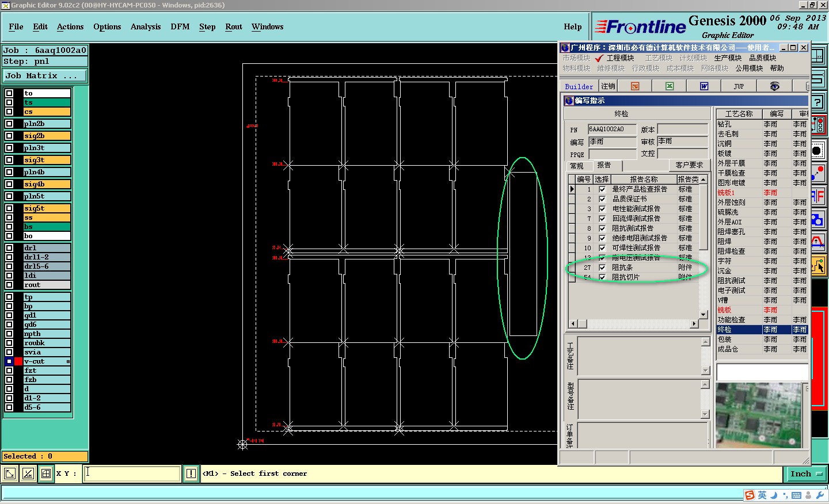
Task: Click the scroll down arrow of report list
Action: 703,314
